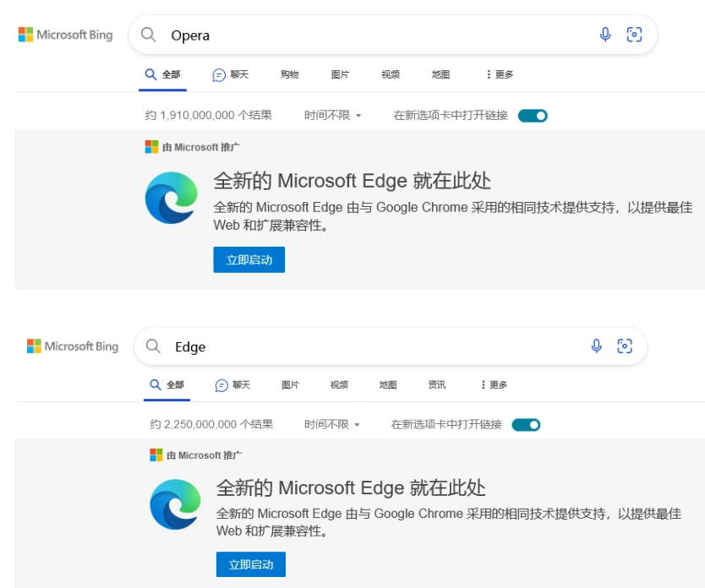Click 立即启动 button in Edge results ad
The height and width of the screenshot is (588, 705).
[x=251, y=564]
